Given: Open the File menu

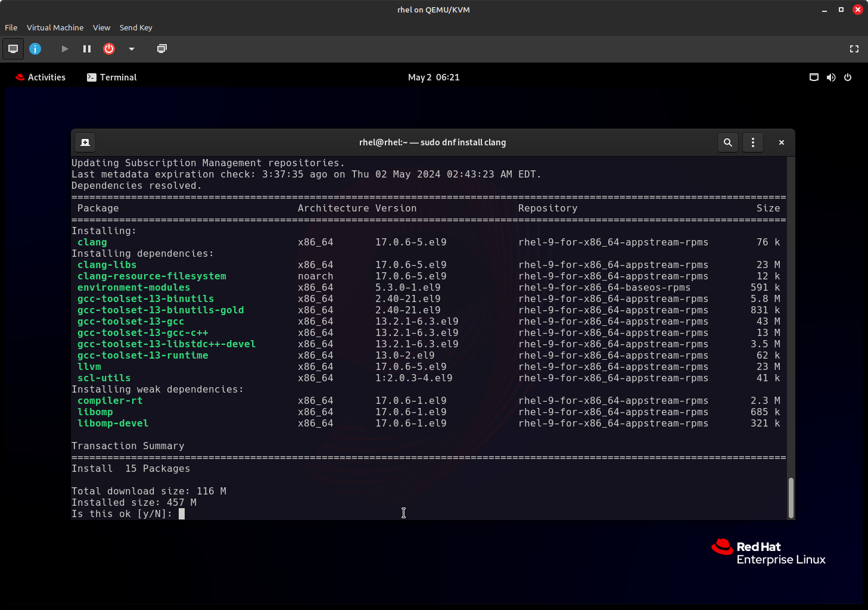Looking at the screenshot, I should pyautogui.click(x=11, y=27).
